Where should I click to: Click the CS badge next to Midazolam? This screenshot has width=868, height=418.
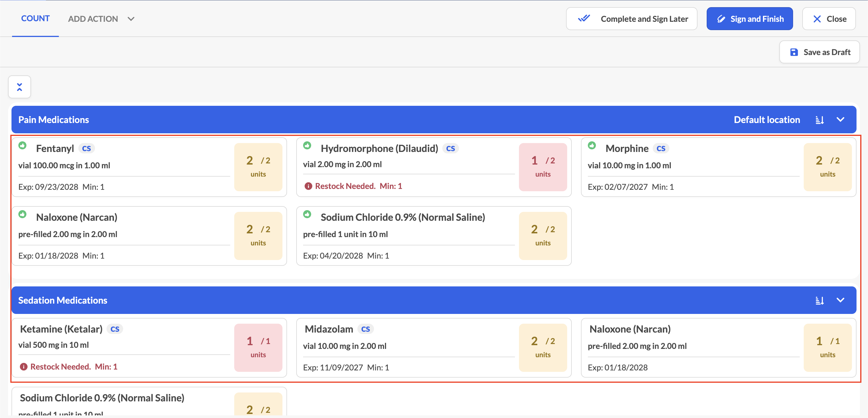tap(366, 329)
